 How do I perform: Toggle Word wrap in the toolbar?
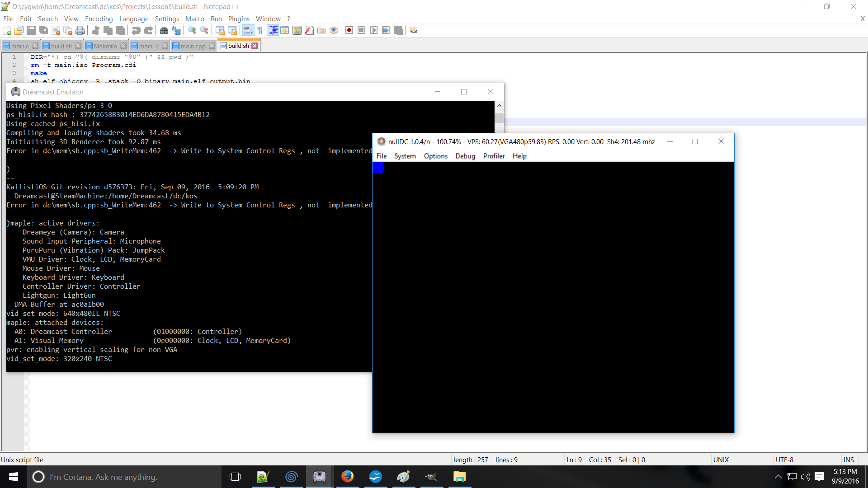click(248, 30)
